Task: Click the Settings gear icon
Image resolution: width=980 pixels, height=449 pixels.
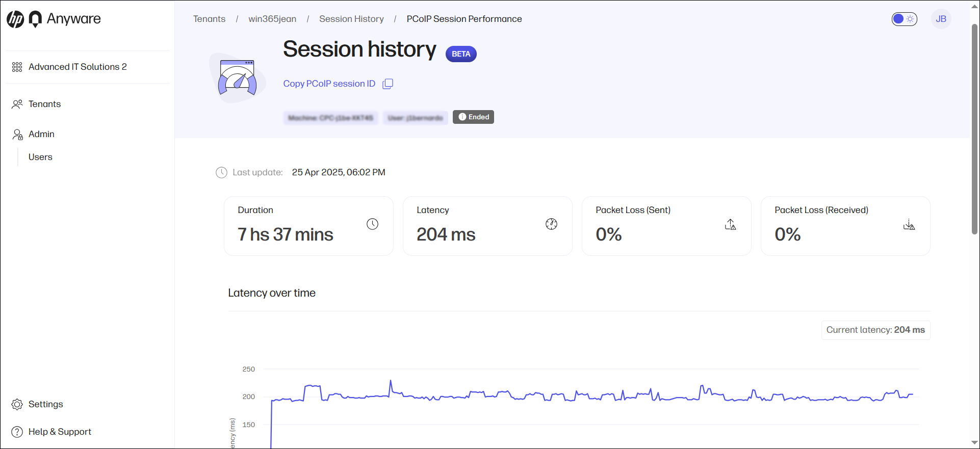Action: (x=17, y=404)
